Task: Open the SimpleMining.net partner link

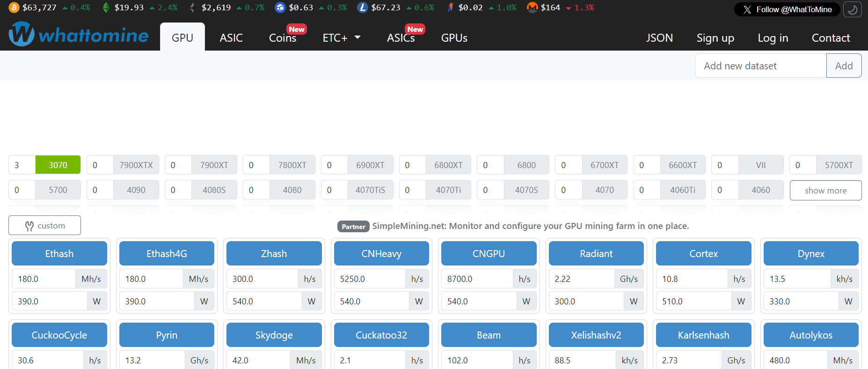Action: pyautogui.click(x=530, y=226)
